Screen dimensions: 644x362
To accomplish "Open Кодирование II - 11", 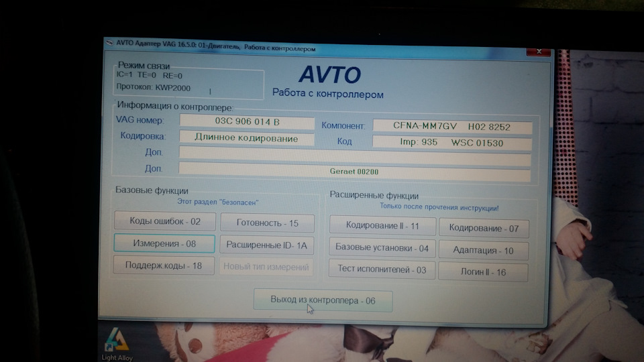I will click(x=382, y=225).
